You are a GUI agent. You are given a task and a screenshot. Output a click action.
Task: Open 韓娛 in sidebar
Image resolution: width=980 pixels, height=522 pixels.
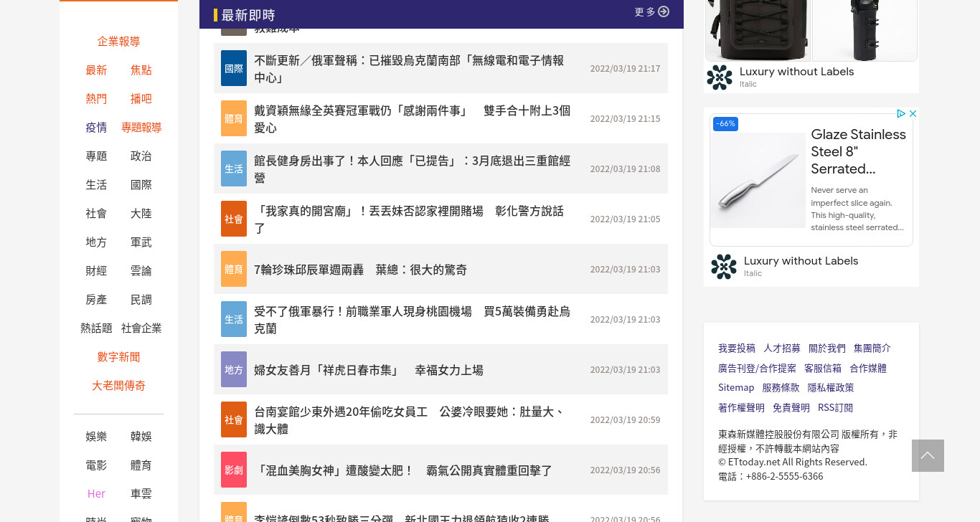pos(141,437)
